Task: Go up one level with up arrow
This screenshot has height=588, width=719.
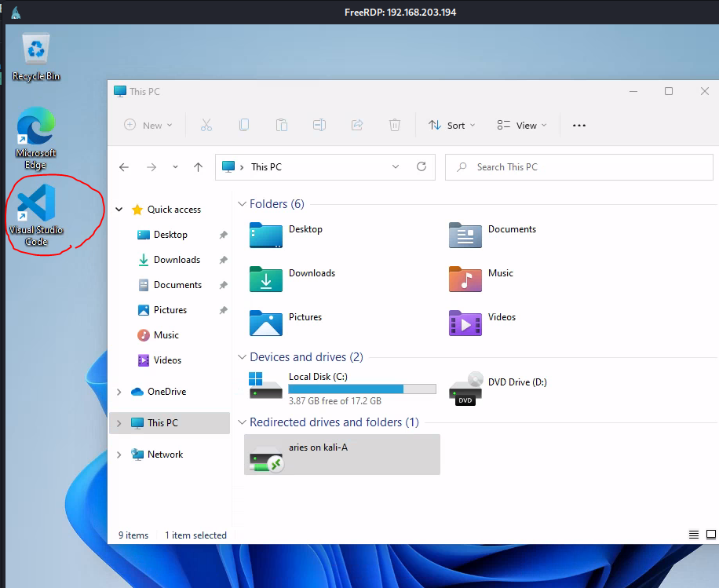Action: [x=198, y=167]
